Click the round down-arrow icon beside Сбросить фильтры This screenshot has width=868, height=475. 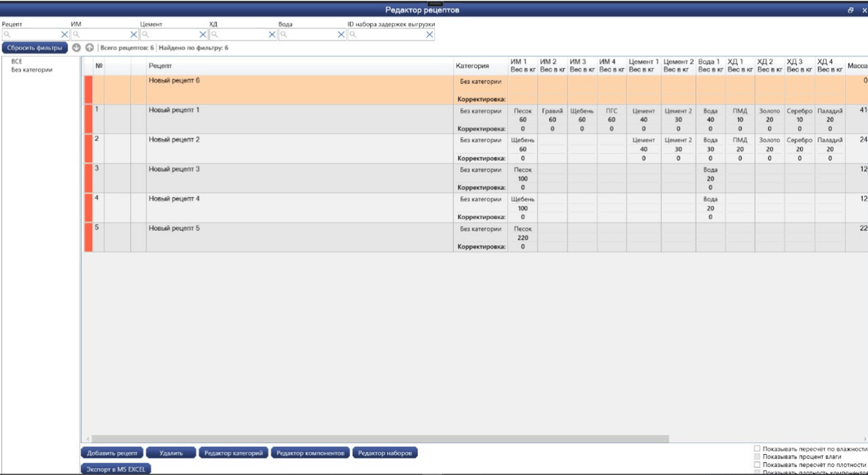click(77, 48)
